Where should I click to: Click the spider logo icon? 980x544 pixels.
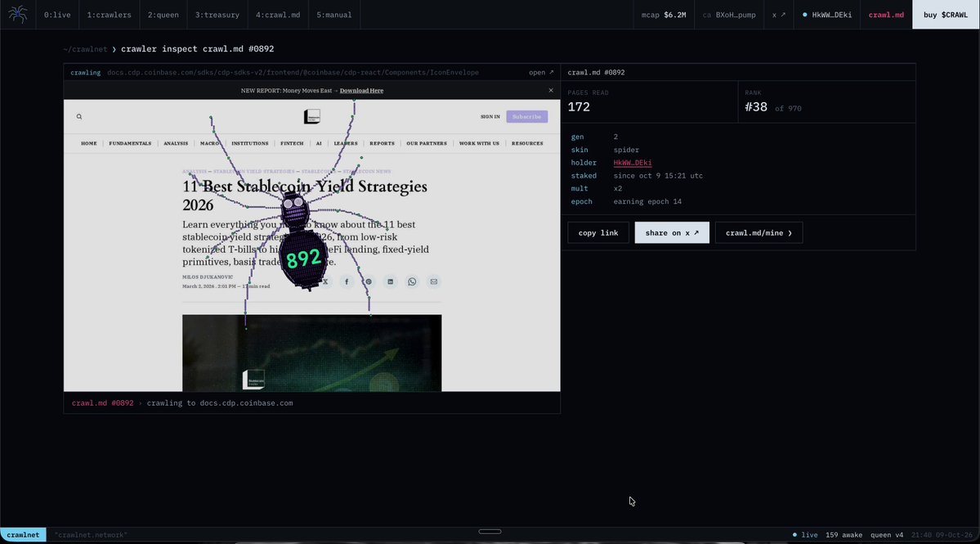pyautogui.click(x=17, y=15)
